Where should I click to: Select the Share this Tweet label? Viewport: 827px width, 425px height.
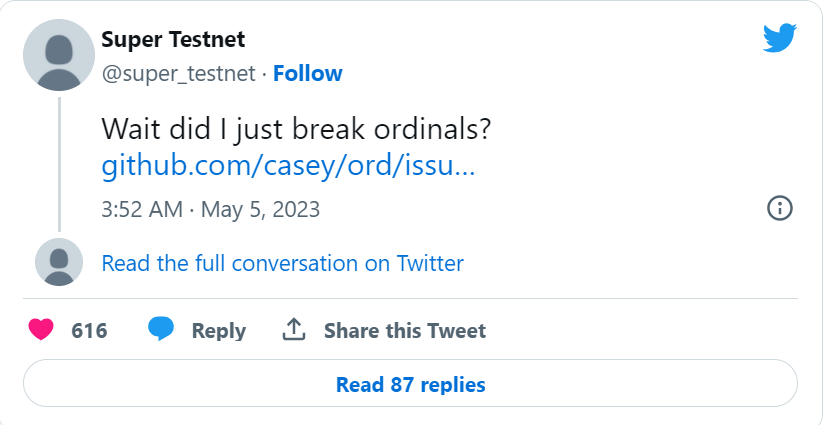[405, 331]
